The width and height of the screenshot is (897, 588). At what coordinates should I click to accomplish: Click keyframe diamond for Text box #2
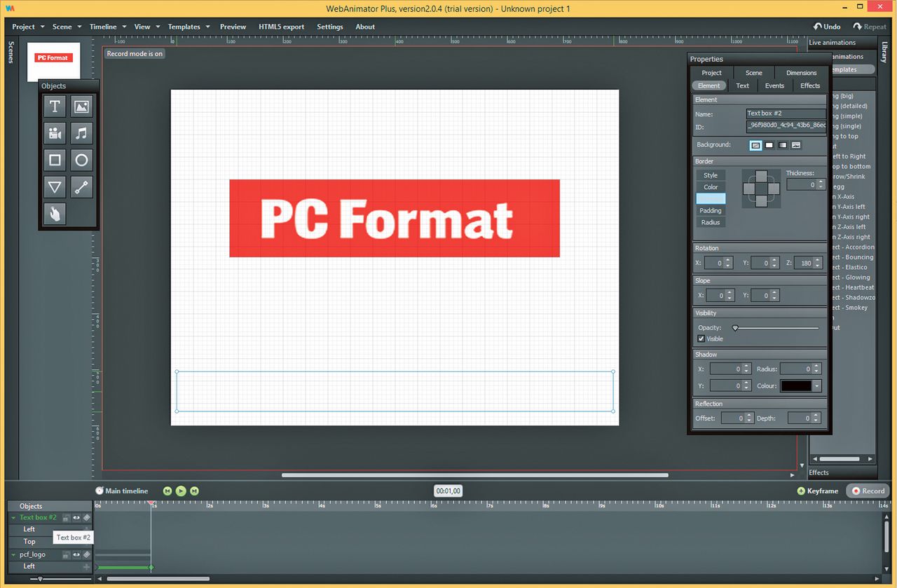[x=87, y=517]
